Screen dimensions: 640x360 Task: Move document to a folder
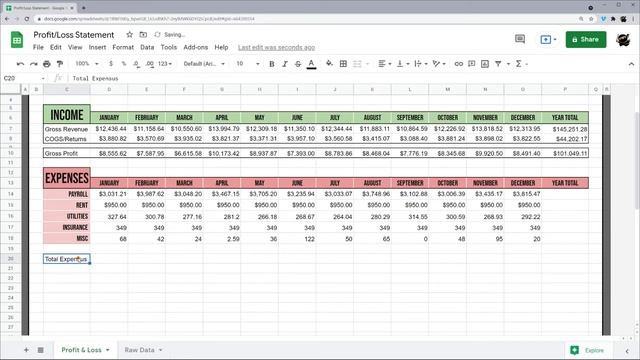(x=143, y=35)
